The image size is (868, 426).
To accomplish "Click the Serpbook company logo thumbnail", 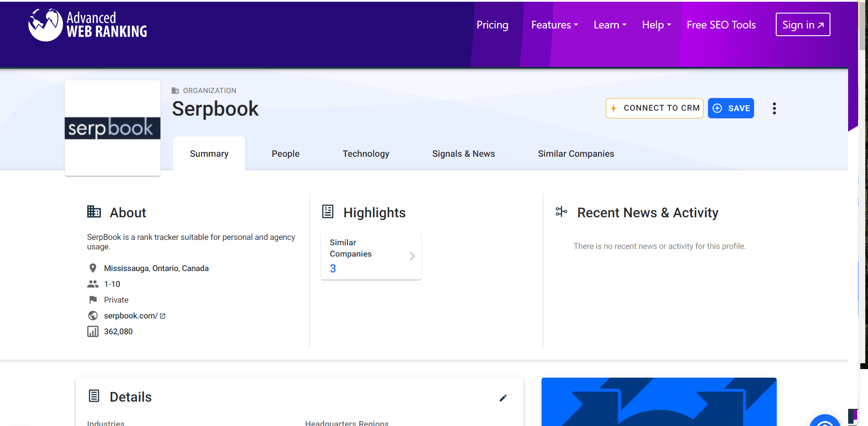I will pos(113,128).
